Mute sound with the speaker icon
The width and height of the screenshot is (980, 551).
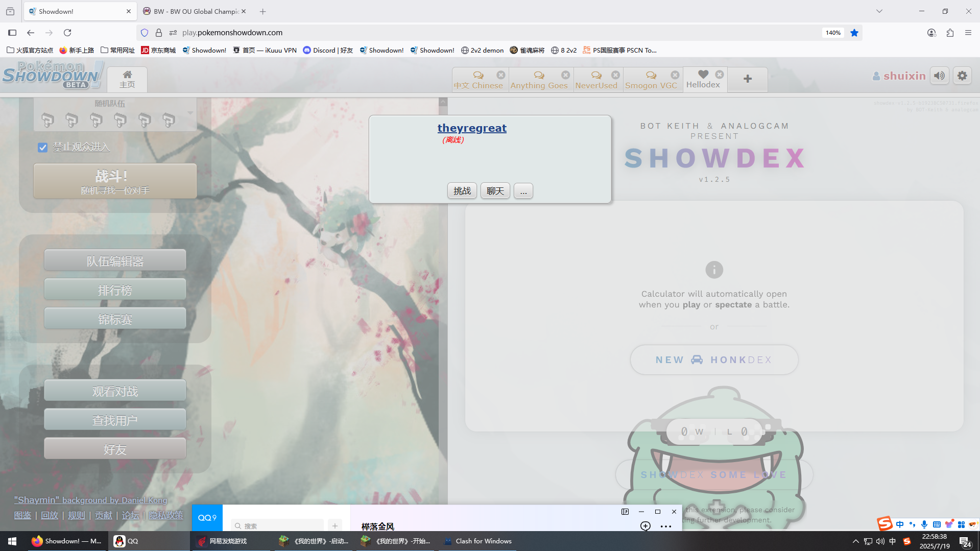pyautogui.click(x=939, y=76)
